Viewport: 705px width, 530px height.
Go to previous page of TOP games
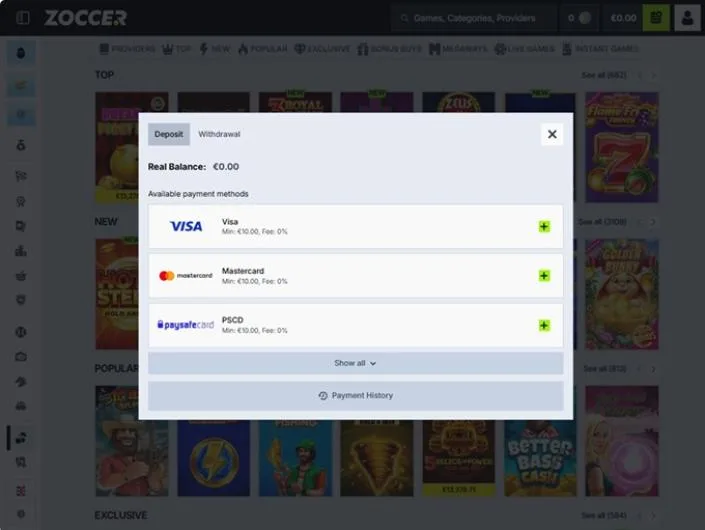point(640,76)
